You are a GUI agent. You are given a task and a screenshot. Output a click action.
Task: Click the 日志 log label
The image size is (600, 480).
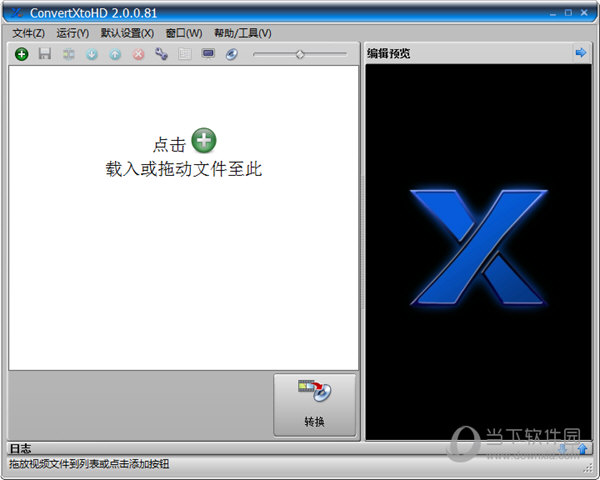(20, 448)
